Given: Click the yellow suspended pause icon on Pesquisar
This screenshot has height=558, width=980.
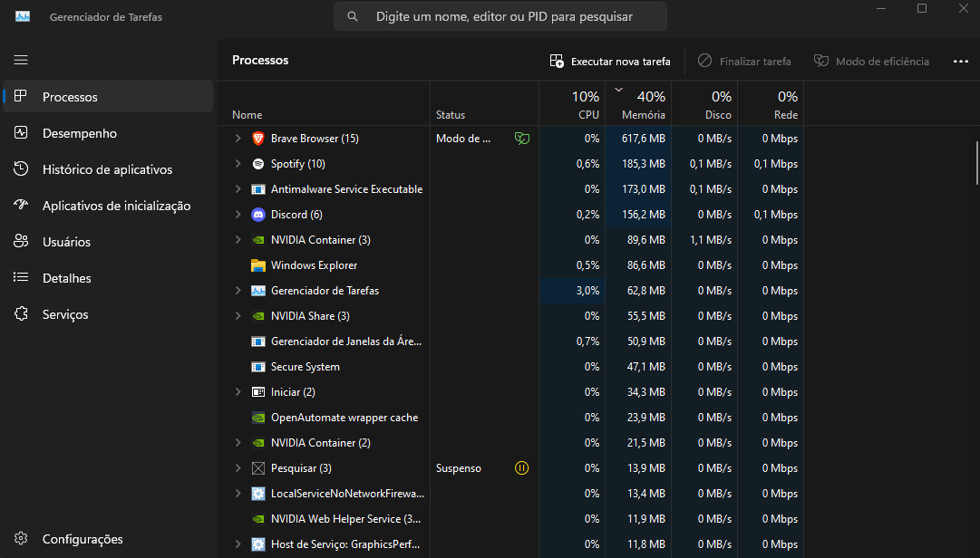Looking at the screenshot, I should coord(522,468).
